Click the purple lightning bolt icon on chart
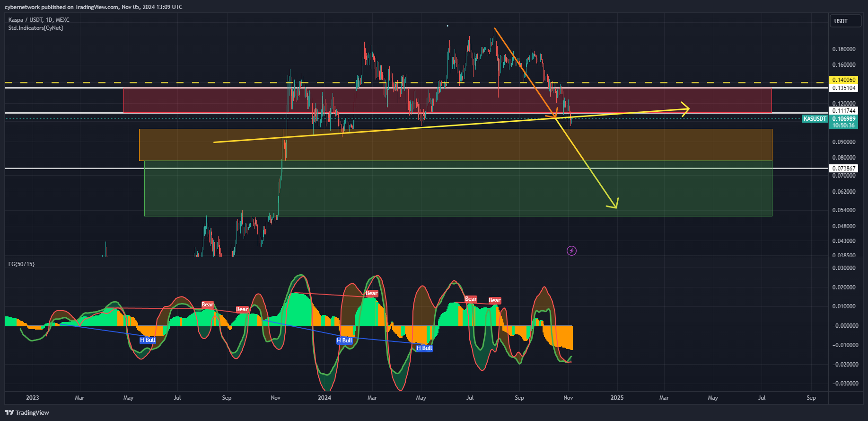This screenshot has width=868, height=421. [571, 251]
